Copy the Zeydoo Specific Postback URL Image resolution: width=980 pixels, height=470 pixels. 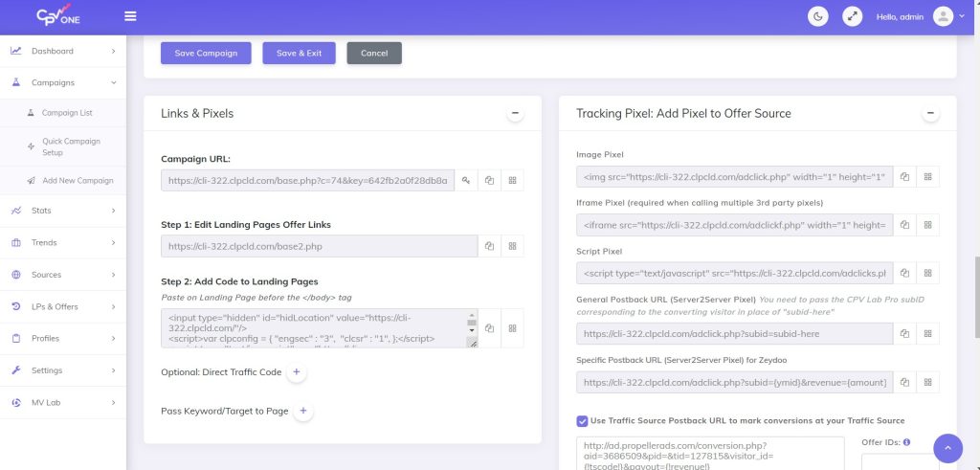click(x=904, y=382)
